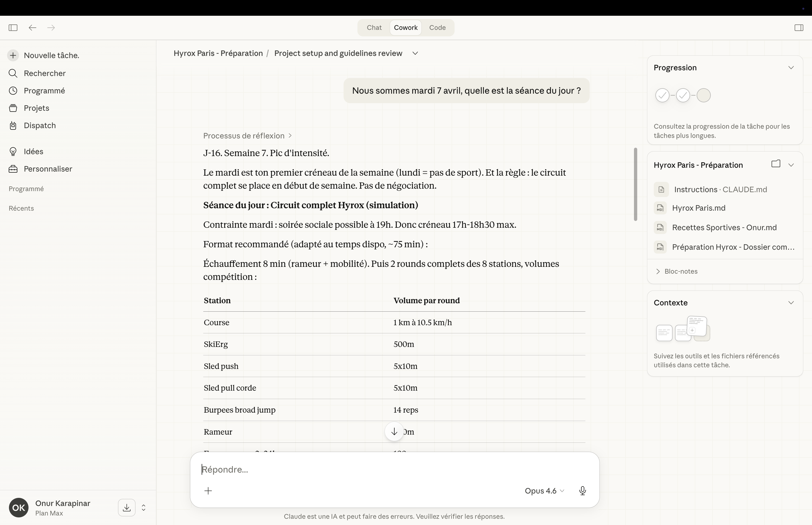Click the plus attach icon in reply box
The width and height of the screenshot is (812, 525).
point(208,491)
